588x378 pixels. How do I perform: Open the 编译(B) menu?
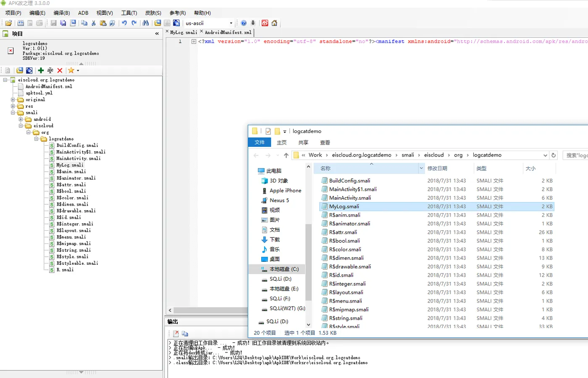point(62,13)
